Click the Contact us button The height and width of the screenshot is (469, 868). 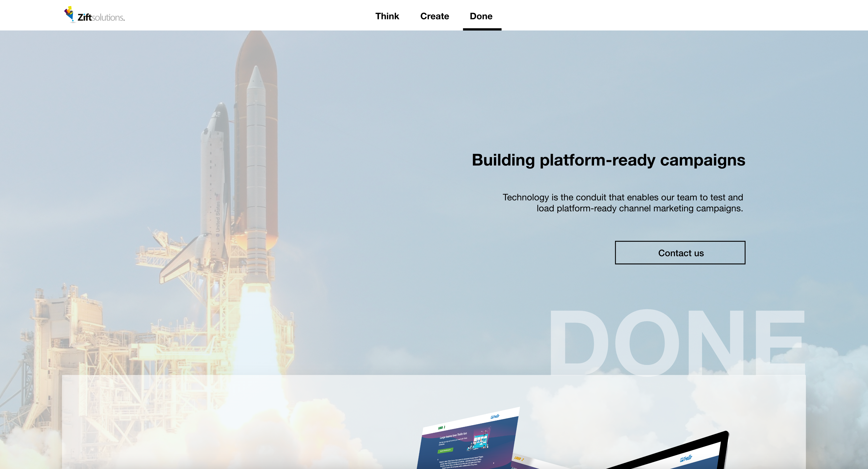[680, 253]
